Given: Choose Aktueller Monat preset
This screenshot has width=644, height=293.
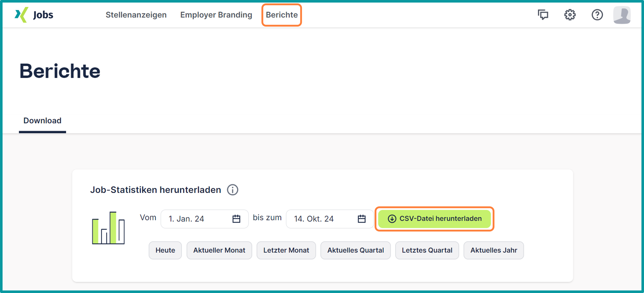Looking at the screenshot, I should pos(219,250).
